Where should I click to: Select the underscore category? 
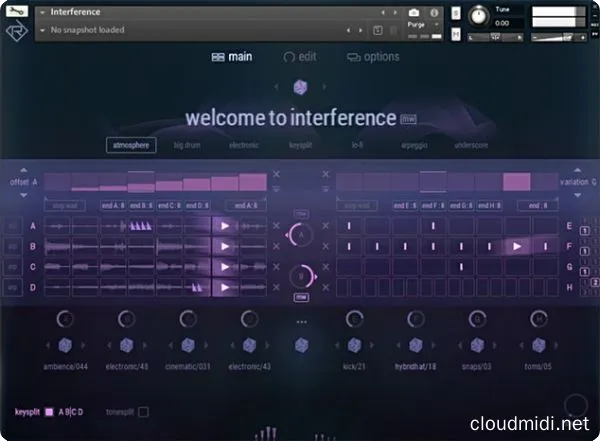[x=471, y=145]
